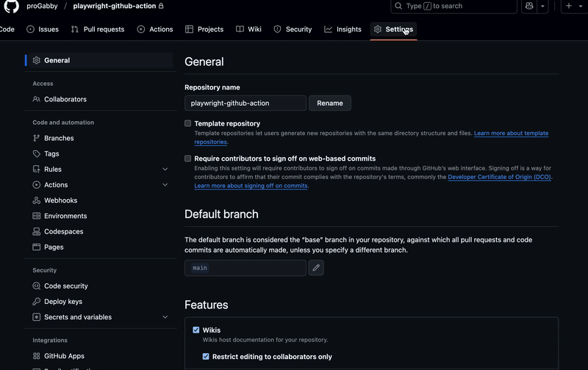Image resolution: width=588 pixels, height=370 pixels.
Task: Click the Settings tab gear icon
Action: pyautogui.click(x=378, y=29)
